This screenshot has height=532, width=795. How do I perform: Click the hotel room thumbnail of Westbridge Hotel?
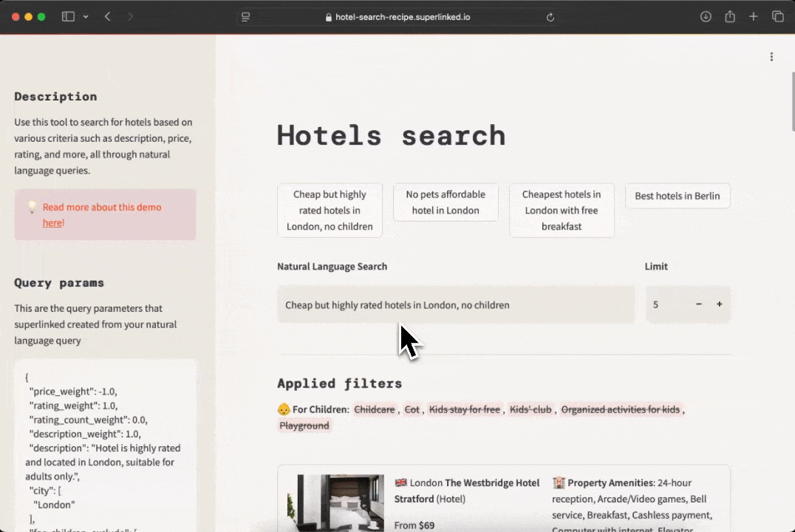tap(335, 502)
